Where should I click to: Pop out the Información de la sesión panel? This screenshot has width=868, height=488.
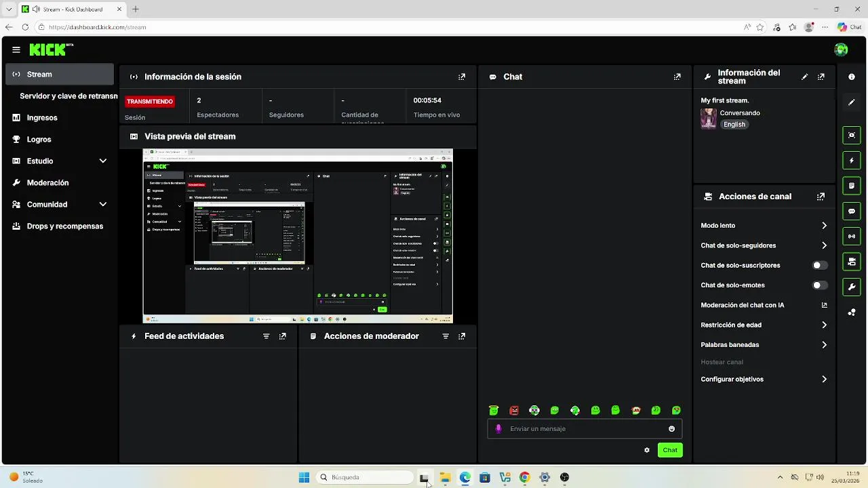pos(462,77)
